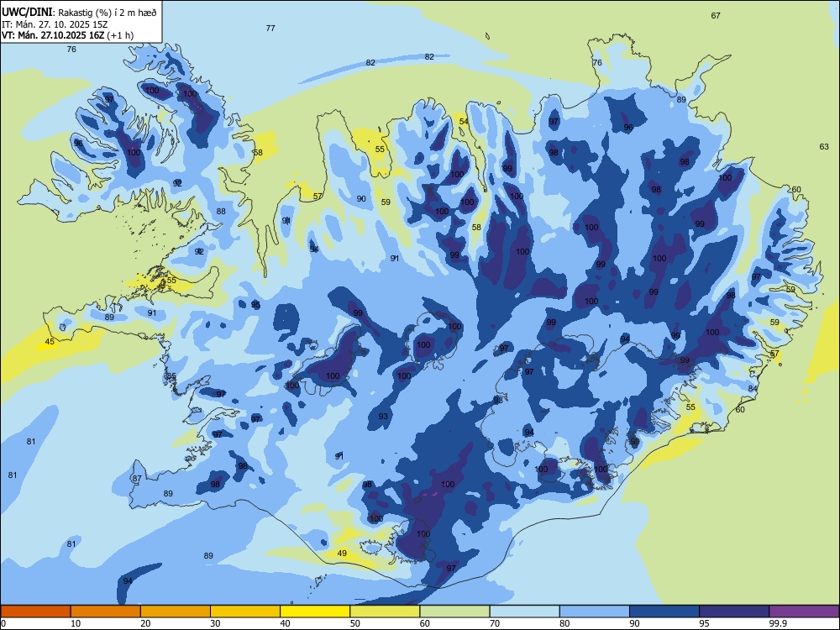840x630 pixels.
Task: Select the 30–40 golden legend swatch
Action: [245, 612]
